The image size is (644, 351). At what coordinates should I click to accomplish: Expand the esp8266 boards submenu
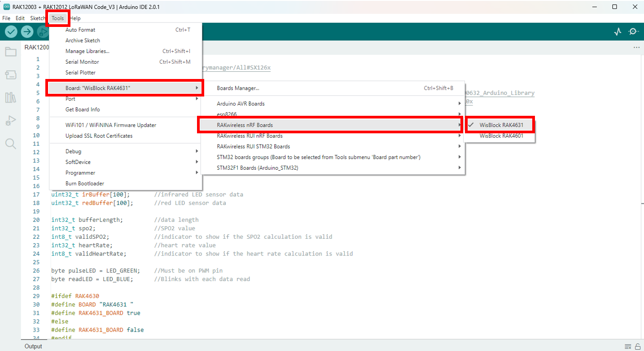pos(333,114)
